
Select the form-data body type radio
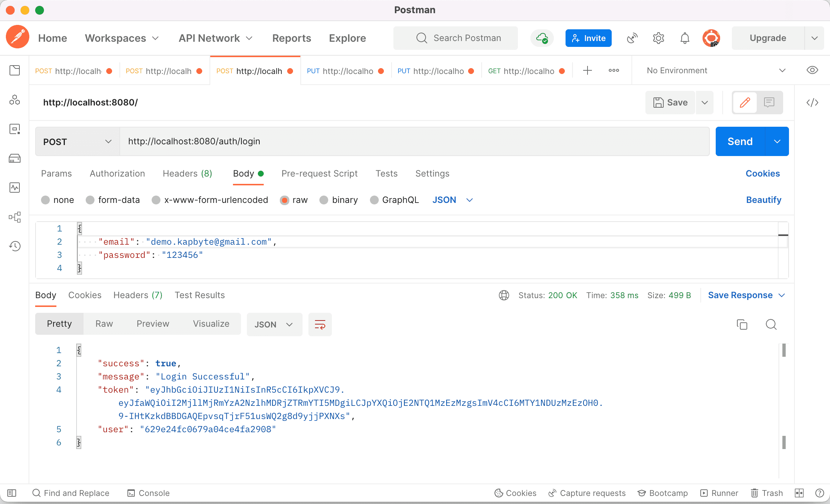click(90, 200)
